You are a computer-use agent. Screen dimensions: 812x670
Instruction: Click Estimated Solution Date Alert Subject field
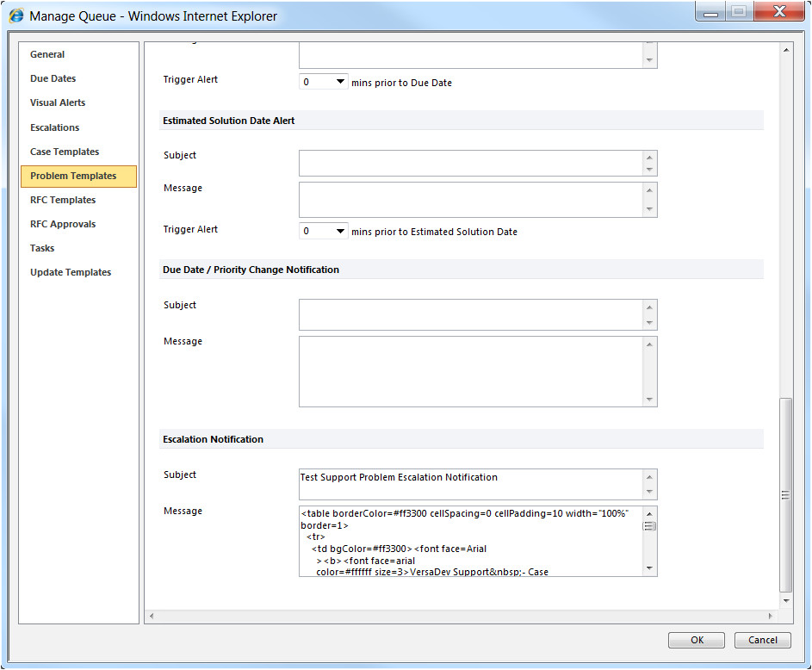coord(471,163)
